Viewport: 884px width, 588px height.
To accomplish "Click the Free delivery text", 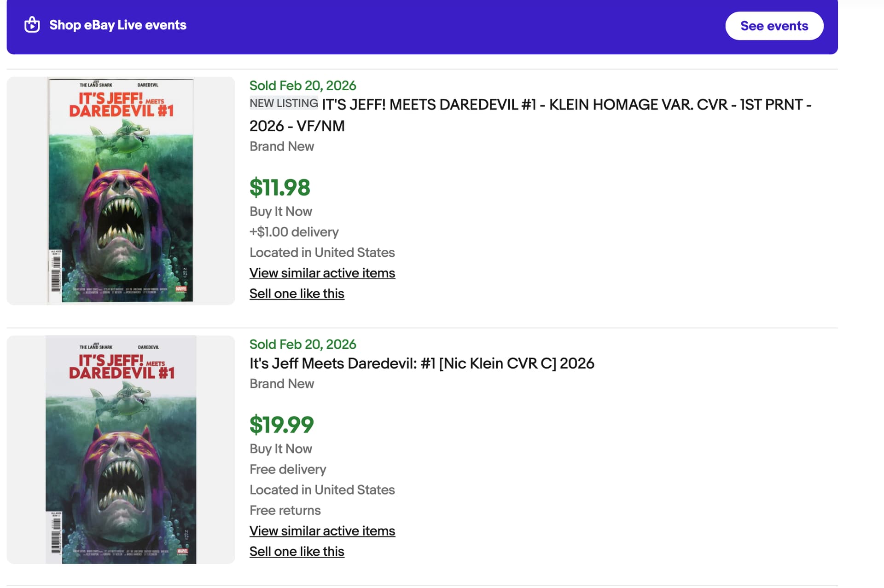I will [x=287, y=469].
